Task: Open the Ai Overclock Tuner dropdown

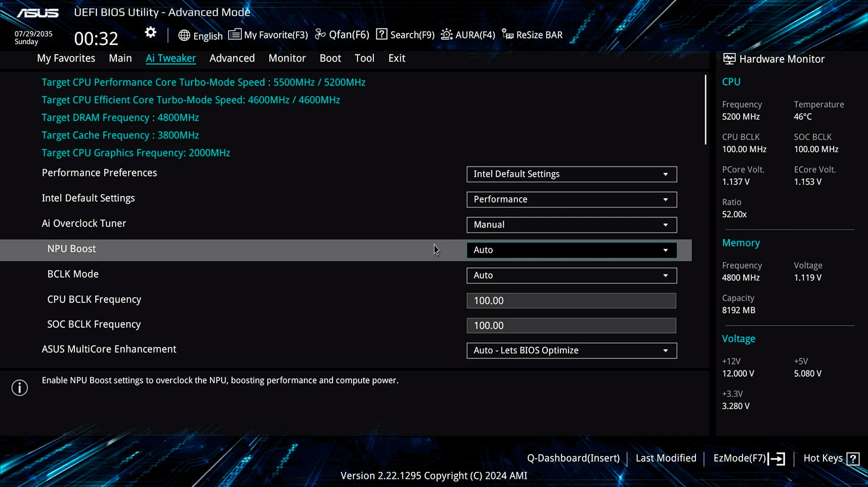Action: (x=572, y=225)
